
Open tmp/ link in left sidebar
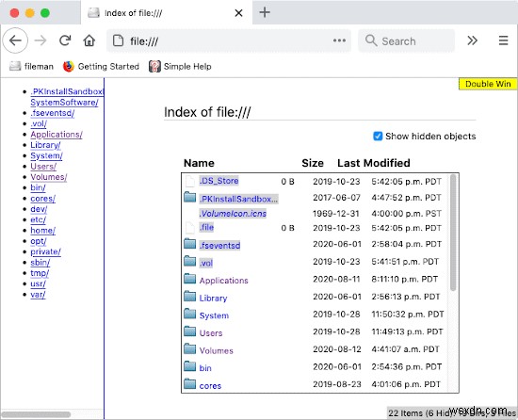40,273
